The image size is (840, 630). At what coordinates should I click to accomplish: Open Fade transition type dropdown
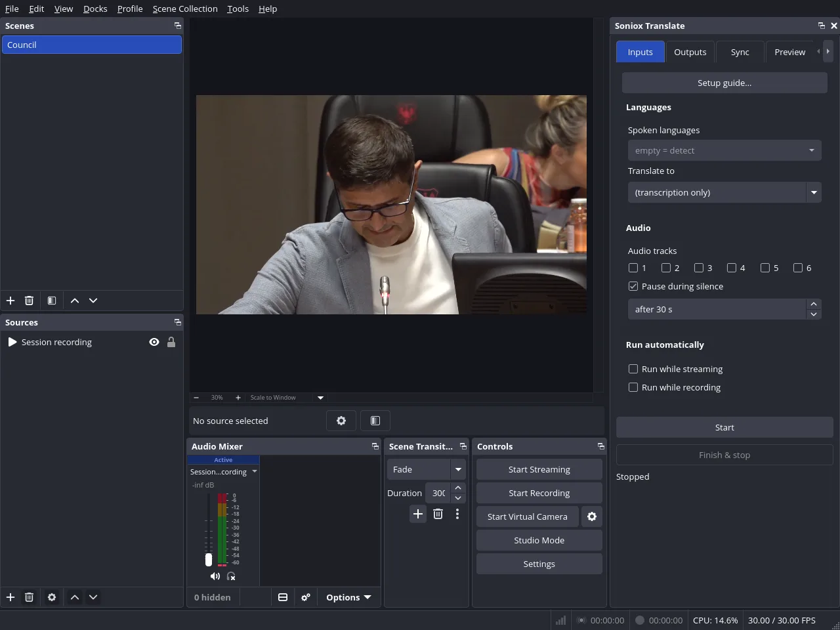click(x=427, y=469)
